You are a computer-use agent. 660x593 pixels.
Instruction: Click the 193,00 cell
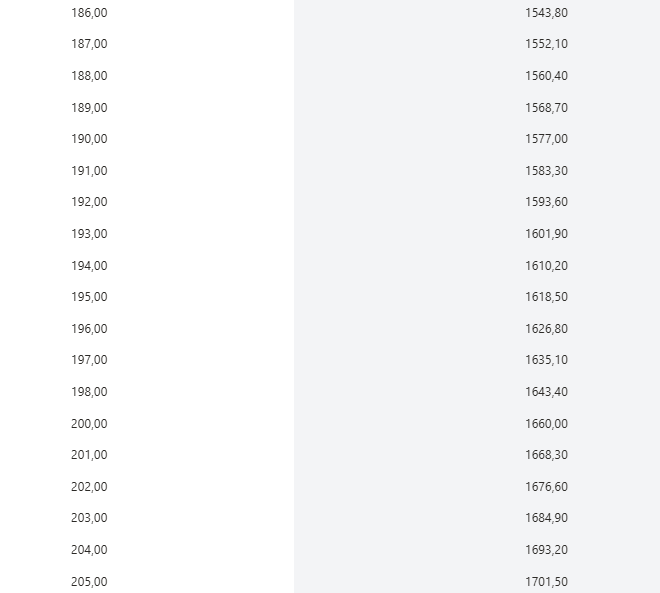(x=89, y=234)
